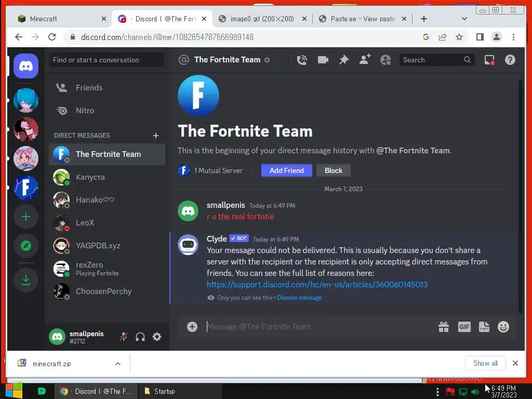
Task: Reload the Discord page
Action: click(51, 37)
